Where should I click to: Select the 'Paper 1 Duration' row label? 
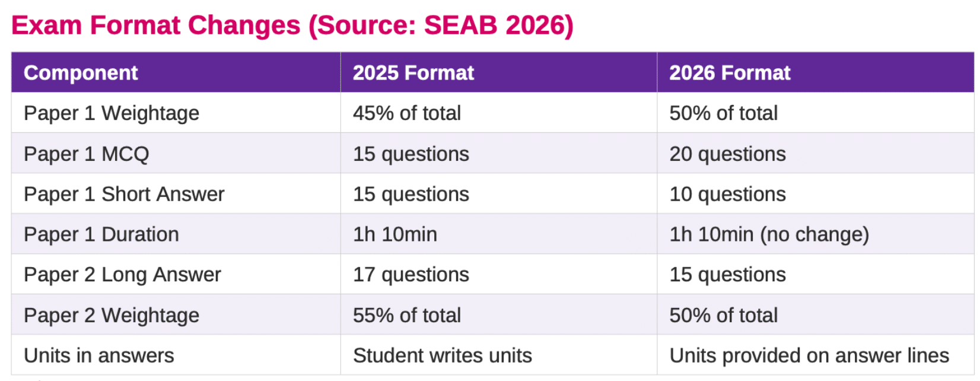coord(101,234)
